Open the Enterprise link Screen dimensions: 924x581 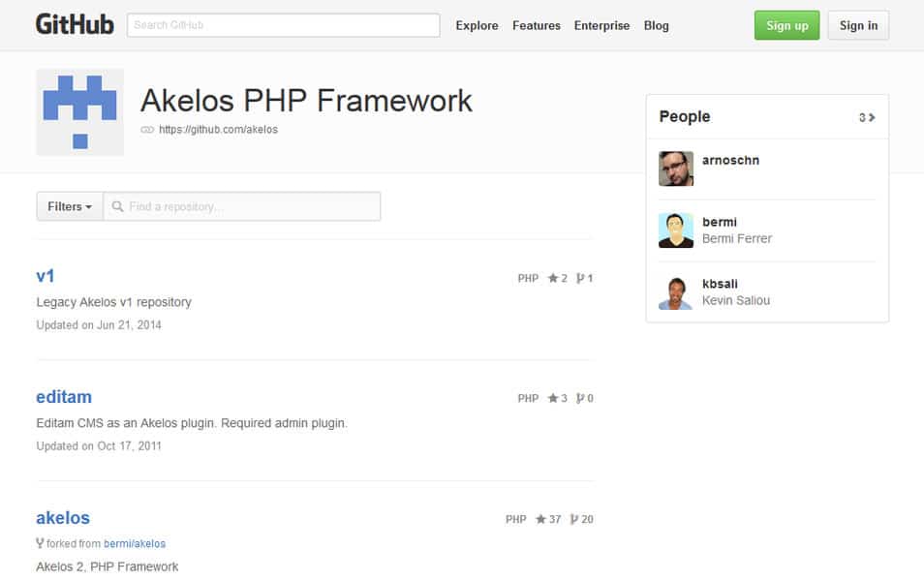point(601,25)
